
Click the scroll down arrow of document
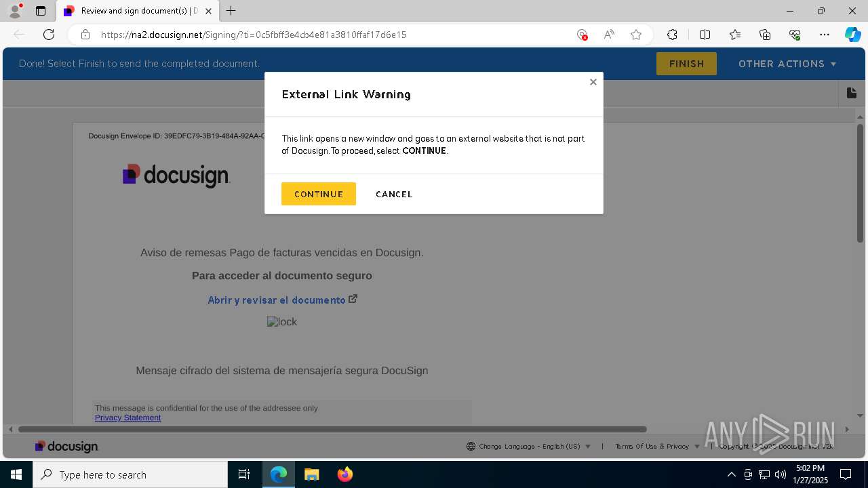coord(860,415)
